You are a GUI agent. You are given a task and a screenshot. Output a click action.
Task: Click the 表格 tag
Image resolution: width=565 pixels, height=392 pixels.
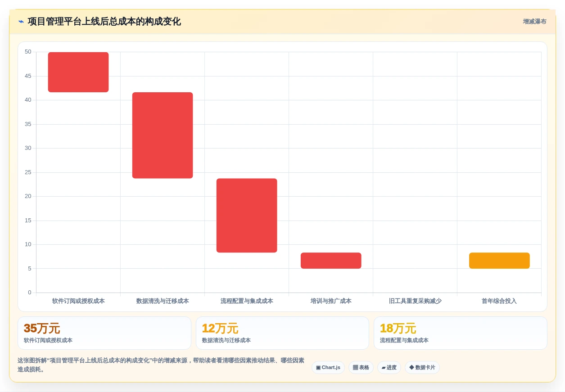pos(361,367)
